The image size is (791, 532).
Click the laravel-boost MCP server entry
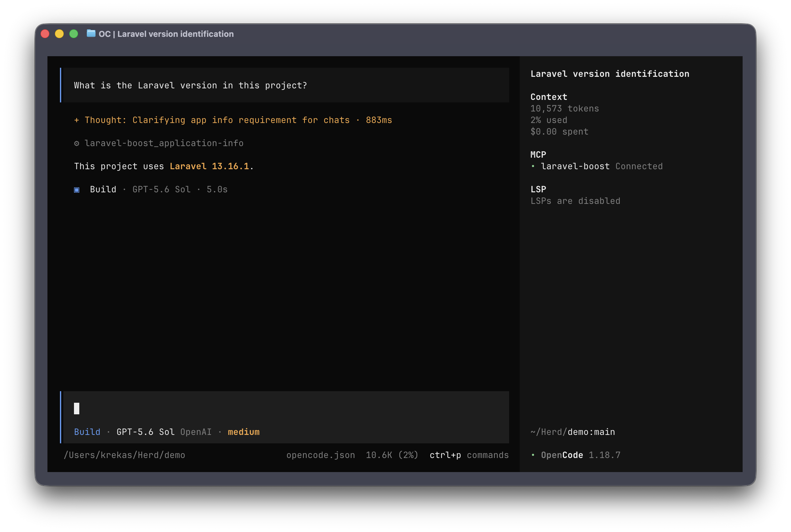click(x=575, y=166)
